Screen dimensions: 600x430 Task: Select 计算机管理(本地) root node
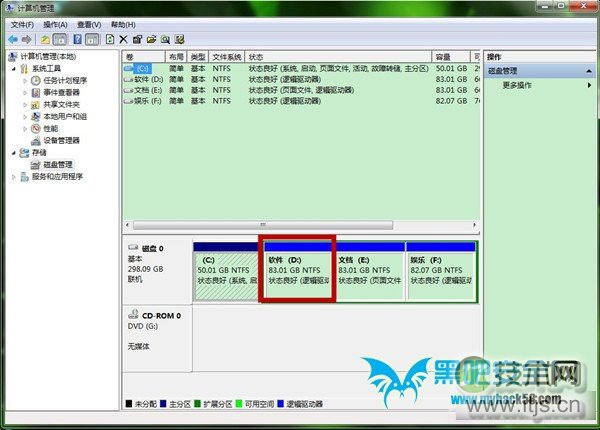coord(48,57)
